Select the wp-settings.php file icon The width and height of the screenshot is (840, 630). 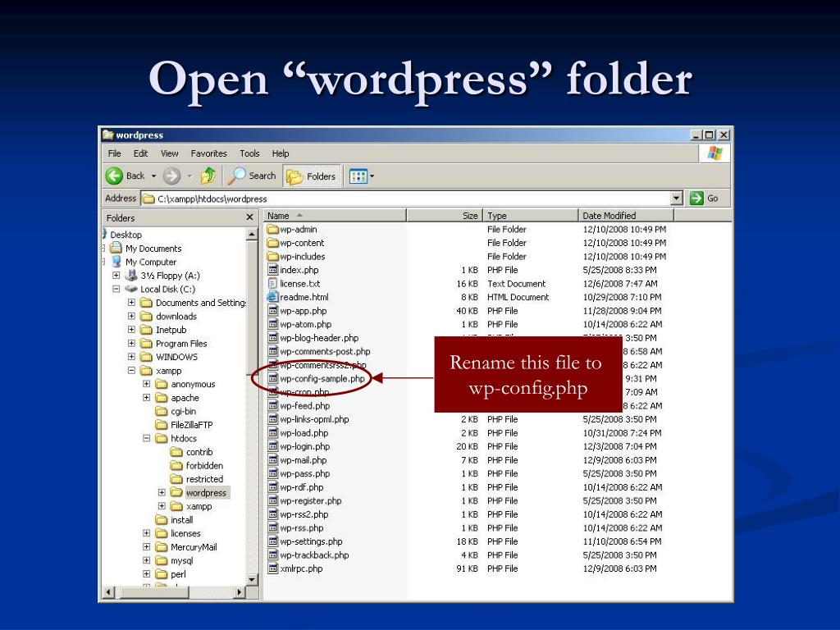click(272, 541)
